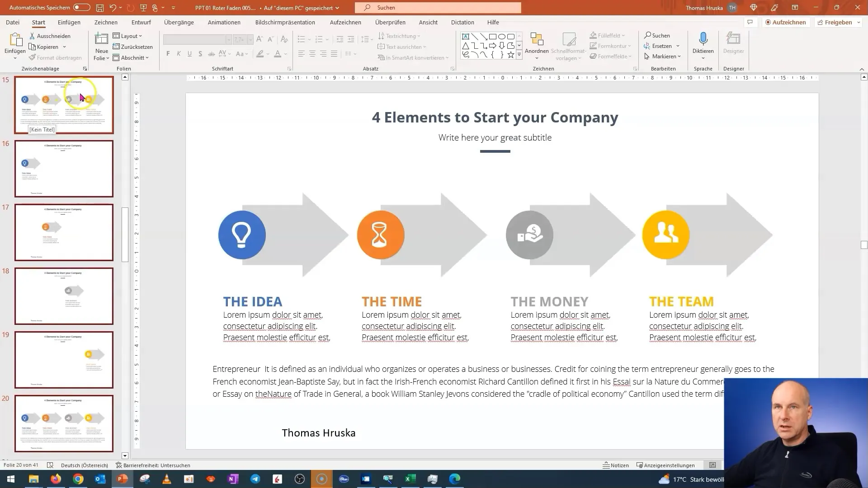Open the Einfügen menu tab

[69, 22]
